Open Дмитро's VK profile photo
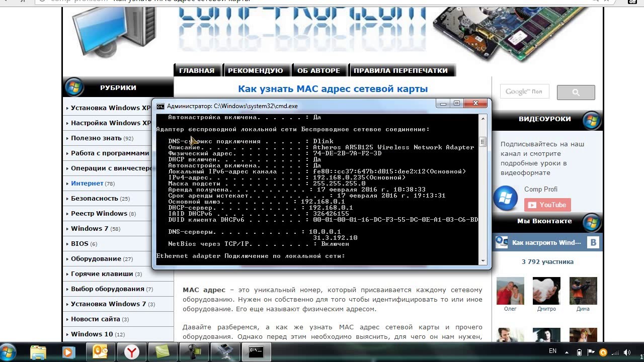Viewport: 644px width, 362px height. click(546, 290)
